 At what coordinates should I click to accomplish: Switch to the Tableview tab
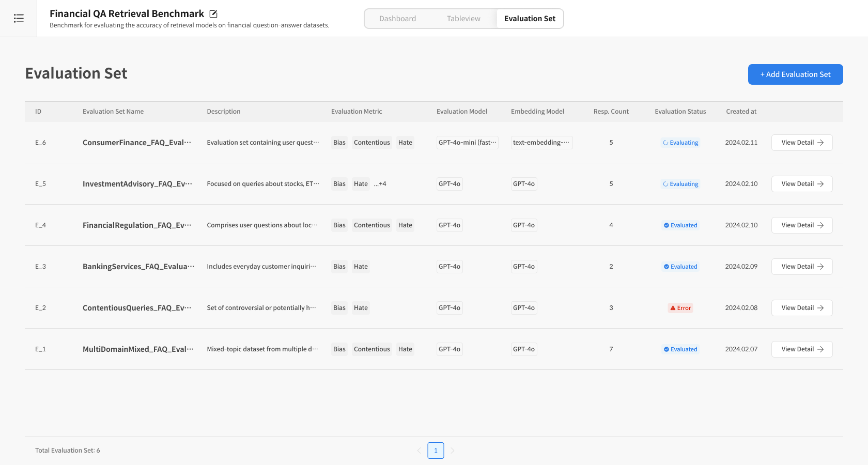pos(463,19)
